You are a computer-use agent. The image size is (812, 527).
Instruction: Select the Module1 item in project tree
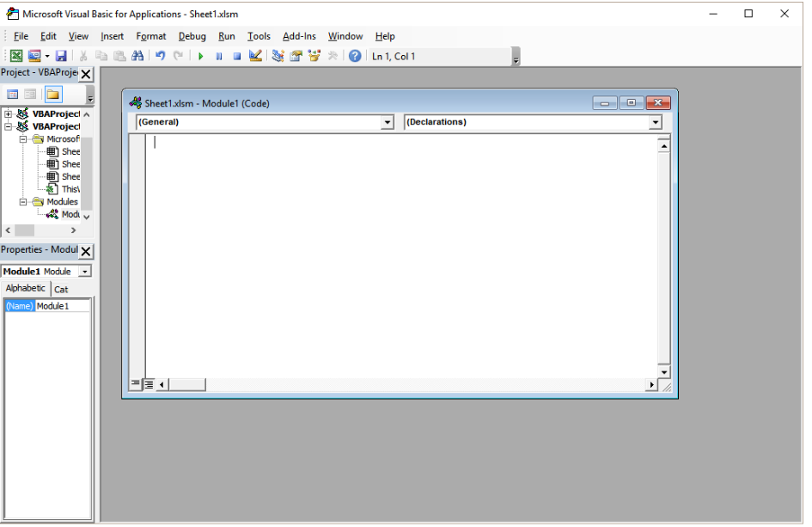coord(64,214)
